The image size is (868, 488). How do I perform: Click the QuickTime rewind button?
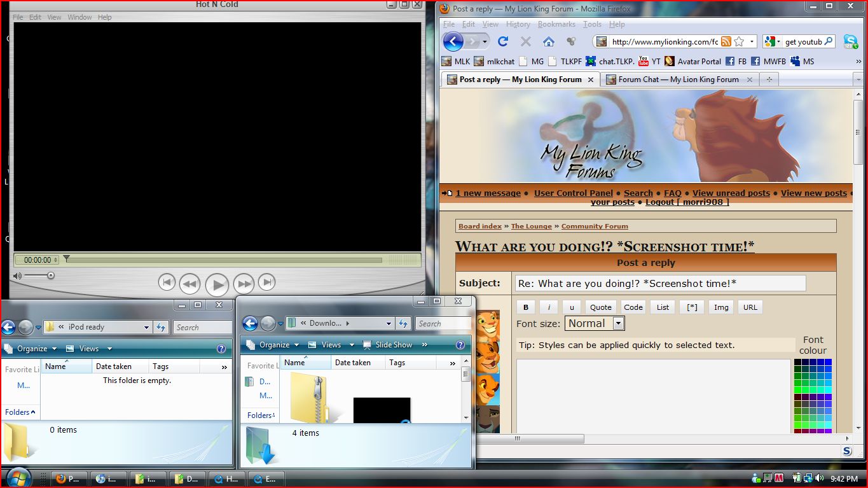(x=189, y=284)
